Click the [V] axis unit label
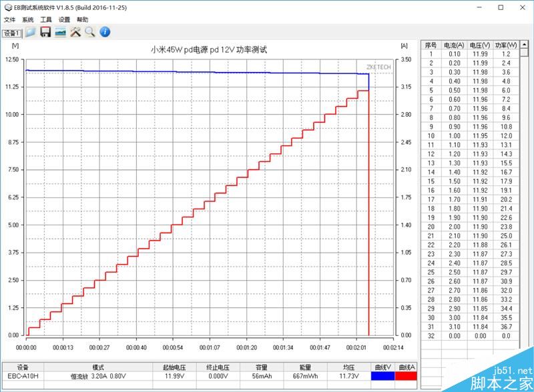This screenshot has width=534, height=392. [15, 45]
